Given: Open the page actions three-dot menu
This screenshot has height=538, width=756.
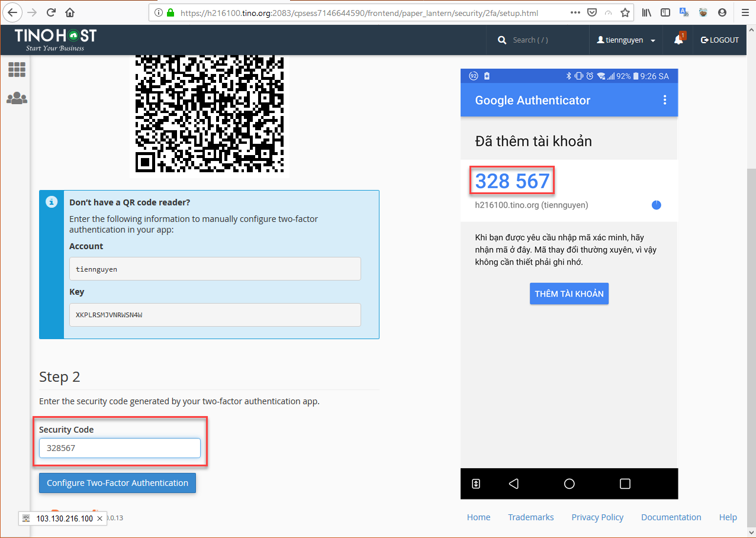Looking at the screenshot, I should pos(575,12).
